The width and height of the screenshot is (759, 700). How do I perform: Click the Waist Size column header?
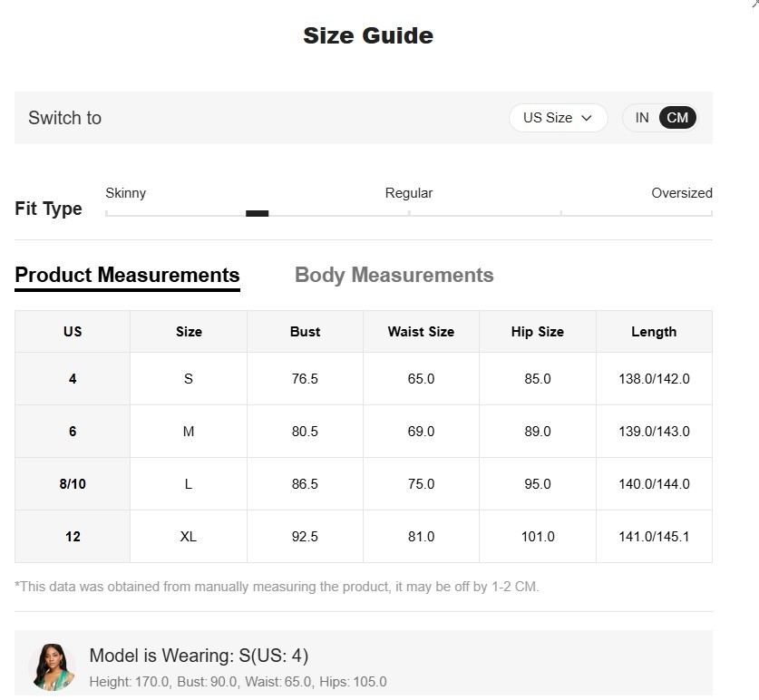tap(421, 332)
